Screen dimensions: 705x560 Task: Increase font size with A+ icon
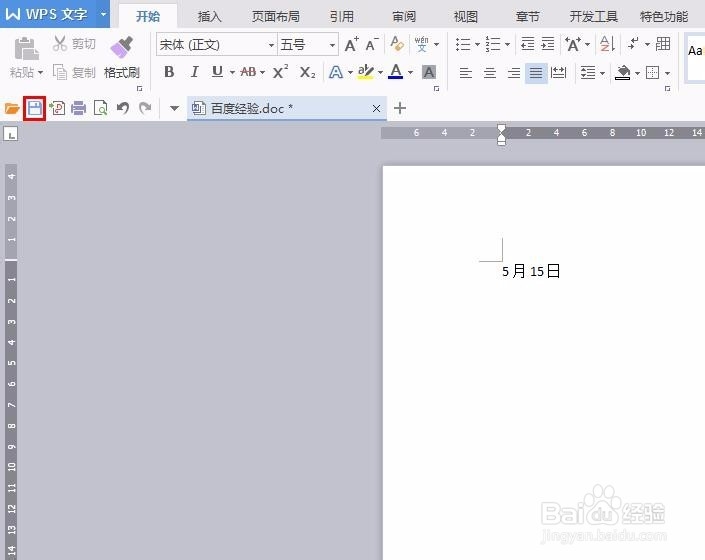point(352,44)
